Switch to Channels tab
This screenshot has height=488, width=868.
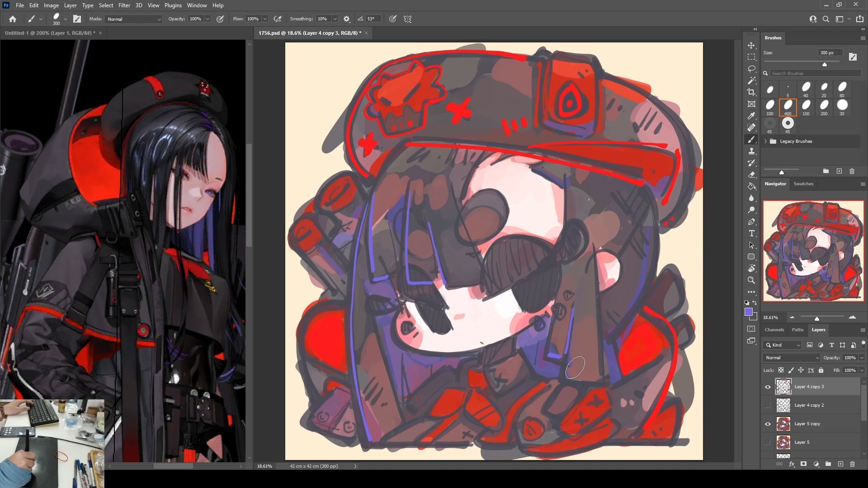pyautogui.click(x=774, y=330)
